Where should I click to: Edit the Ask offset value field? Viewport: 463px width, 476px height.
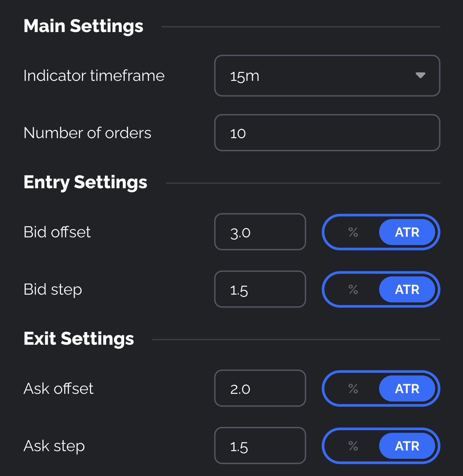tap(260, 388)
